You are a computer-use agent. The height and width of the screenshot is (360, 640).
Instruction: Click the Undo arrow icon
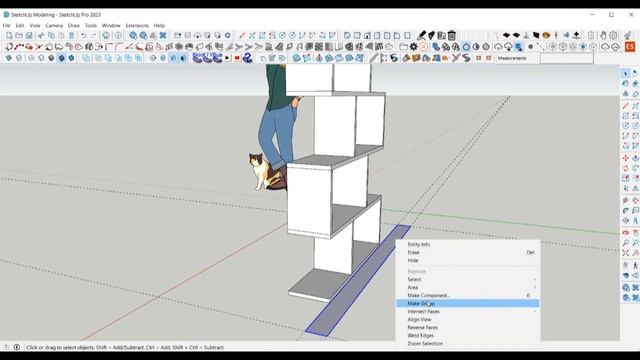tap(83, 36)
